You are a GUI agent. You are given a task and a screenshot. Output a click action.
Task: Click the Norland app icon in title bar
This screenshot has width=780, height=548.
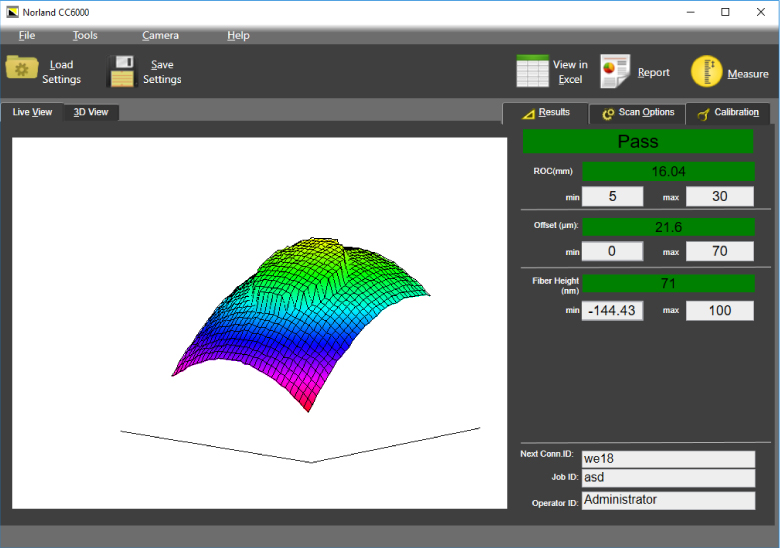tap(12, 12)
